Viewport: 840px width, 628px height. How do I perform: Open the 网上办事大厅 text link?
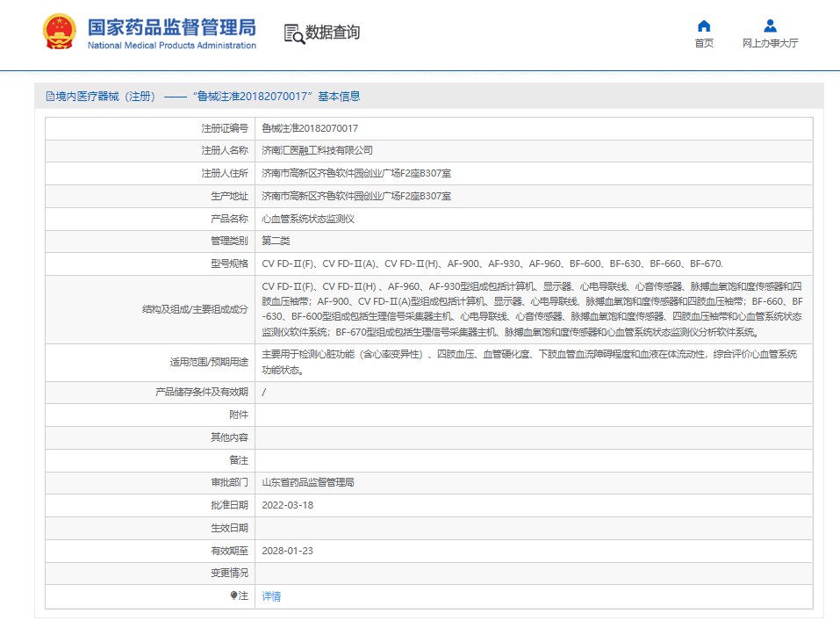pyautogui.click(x=770, y=43)
